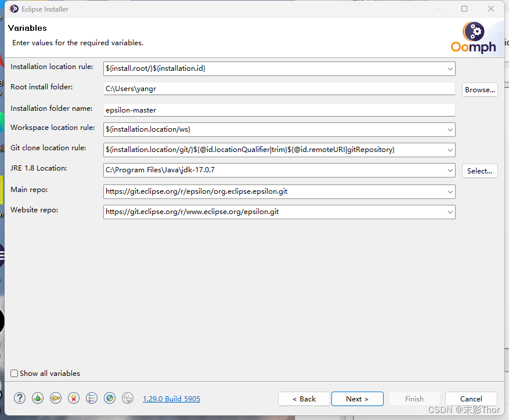Click the Browse... button for root folder
The image size is (509, 420).
tap(480, 89)
